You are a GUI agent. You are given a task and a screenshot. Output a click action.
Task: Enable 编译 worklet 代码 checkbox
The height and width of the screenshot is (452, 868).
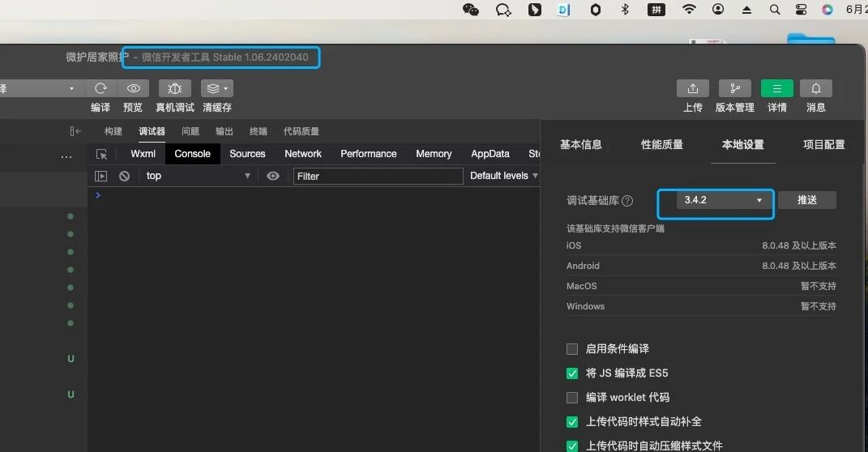coord(572,398)
